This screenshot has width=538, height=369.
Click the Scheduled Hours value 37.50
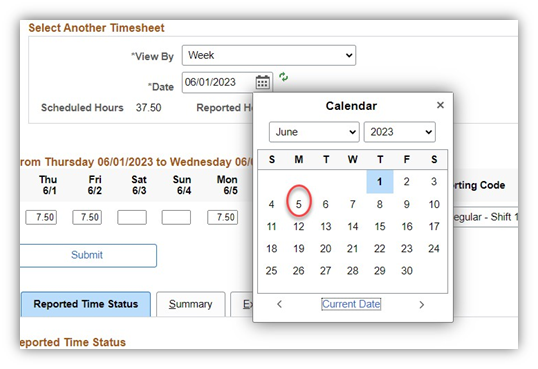click(148, 107)
